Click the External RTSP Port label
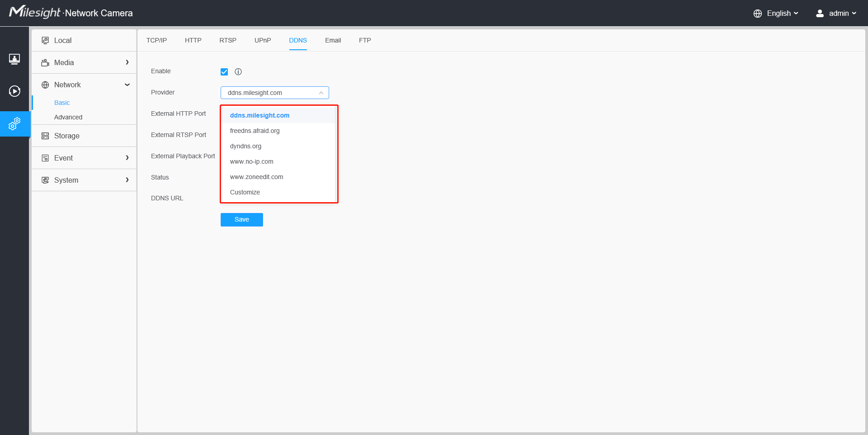 tap(179, 135)
